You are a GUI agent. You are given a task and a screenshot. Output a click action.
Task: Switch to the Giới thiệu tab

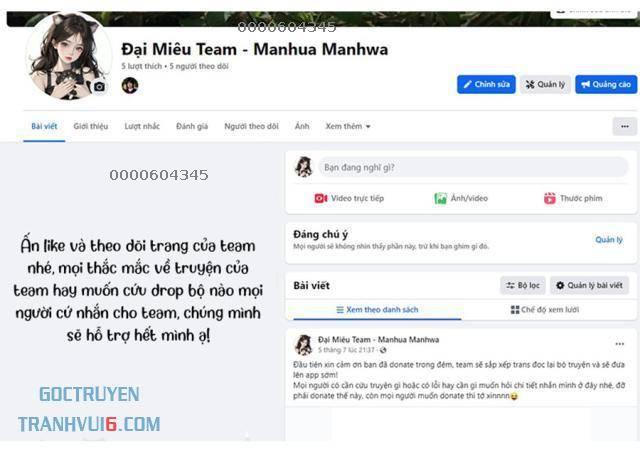(x=91, y=126)
